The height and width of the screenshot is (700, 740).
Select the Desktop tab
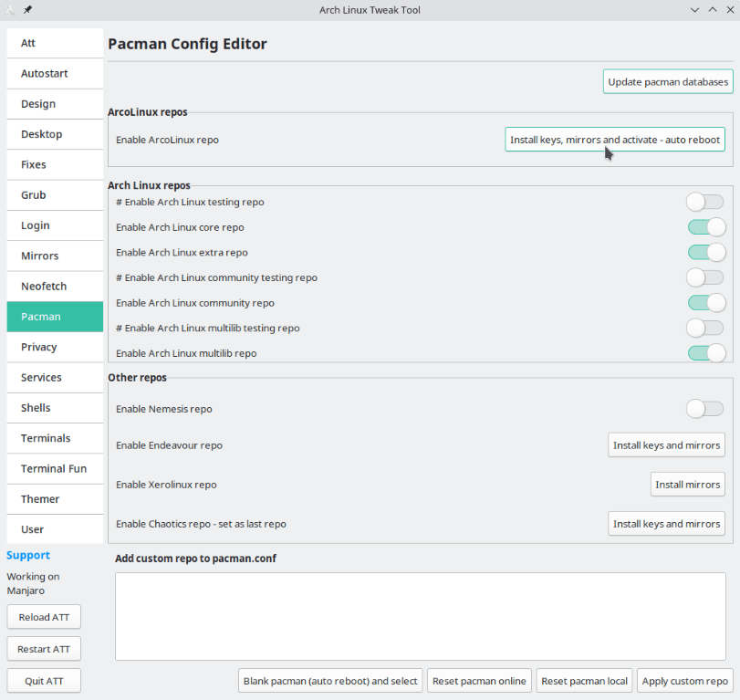[55, 134]
